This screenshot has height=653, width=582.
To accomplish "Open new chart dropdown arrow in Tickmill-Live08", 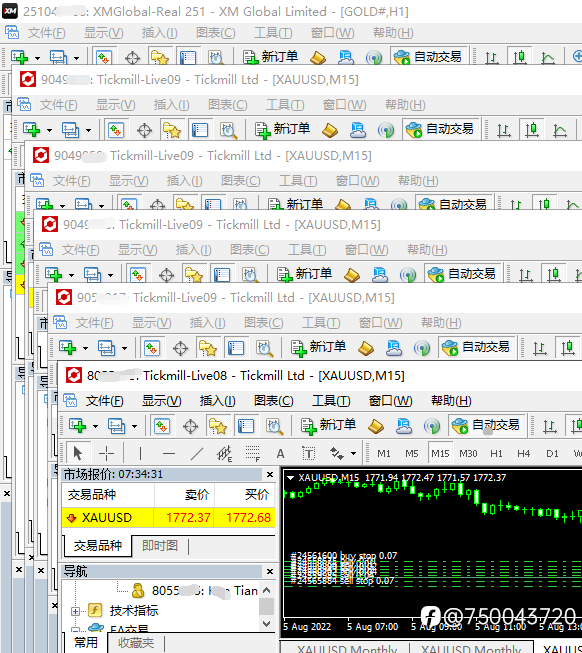I will click(95, 426).
